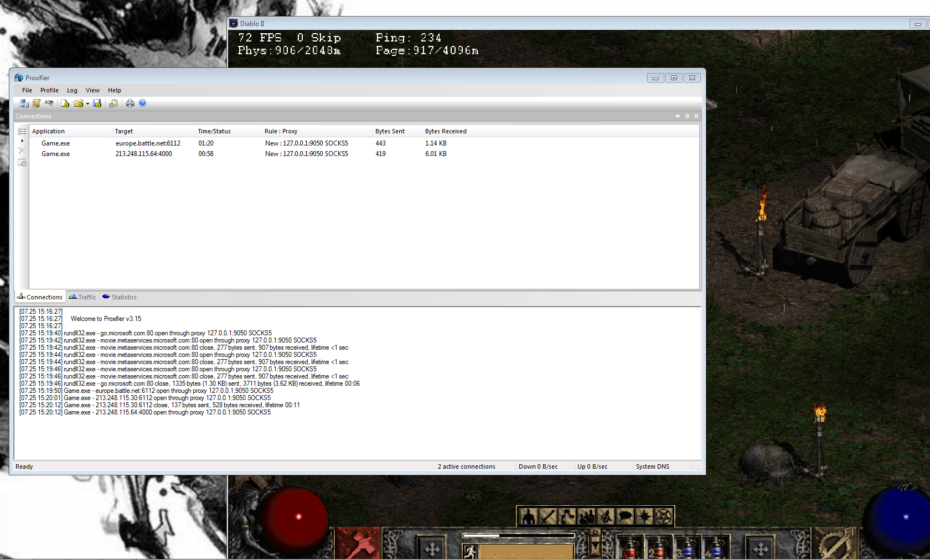Close the Connections panel
The width and height of the screenshot is (930, 560).
[696, 116]
